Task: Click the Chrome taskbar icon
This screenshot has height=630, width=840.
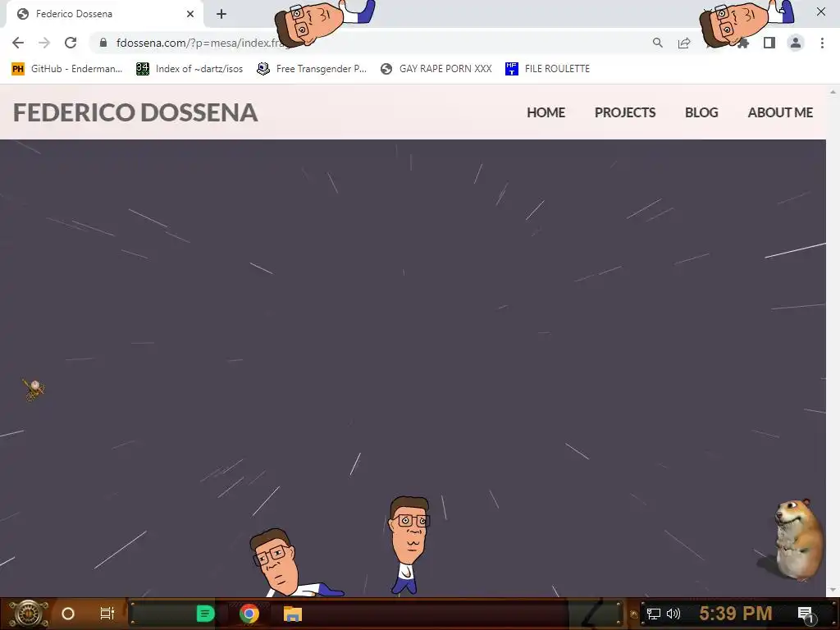Action: (x=249, y=614)
